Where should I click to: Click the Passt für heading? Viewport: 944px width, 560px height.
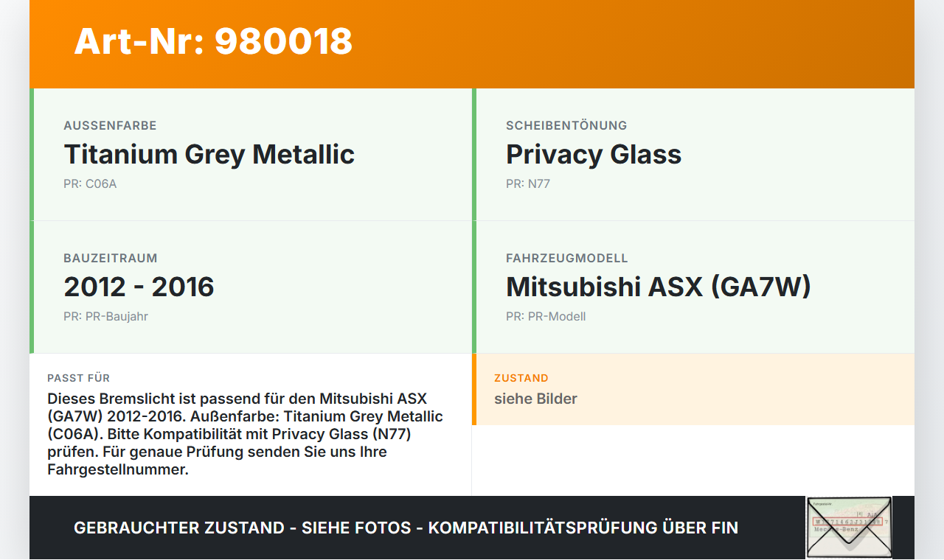pos(78,378)
